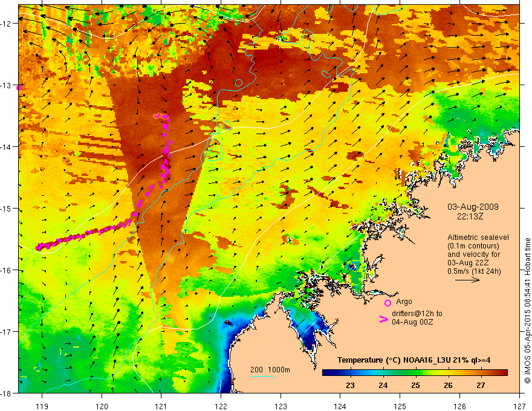Click the latitude -16 axis label
Screen dimensions: 532x411
click(7, 270)
